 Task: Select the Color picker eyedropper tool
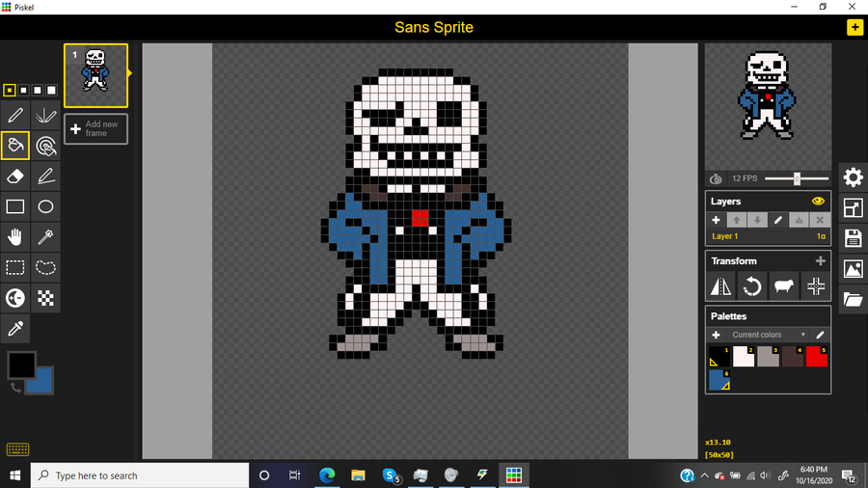[x=14, y=329]
